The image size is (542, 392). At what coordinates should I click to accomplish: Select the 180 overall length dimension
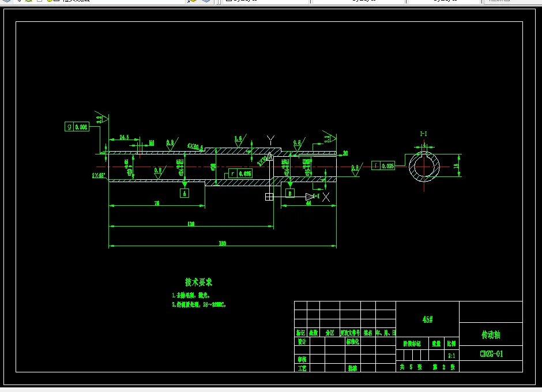(223, 244)
